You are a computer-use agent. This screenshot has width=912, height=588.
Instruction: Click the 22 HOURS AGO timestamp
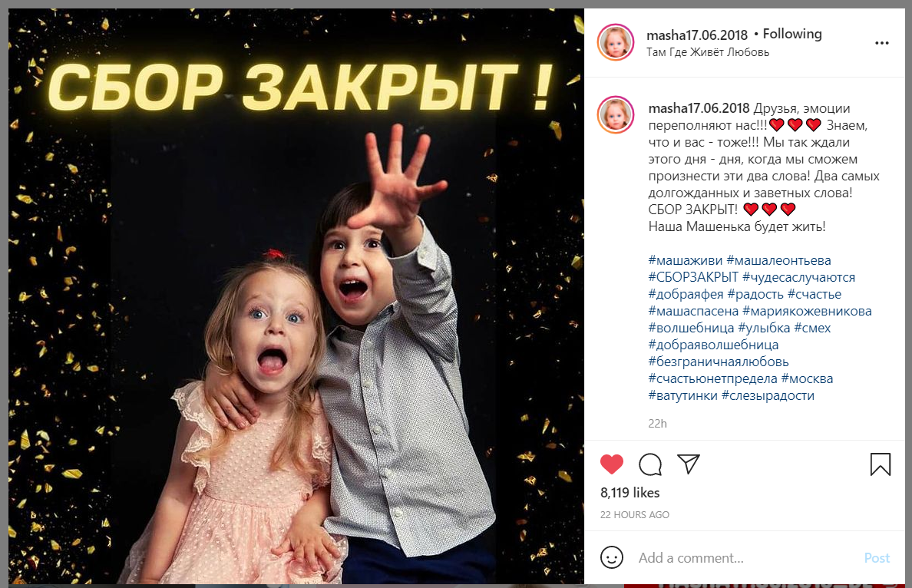point(635,515)
